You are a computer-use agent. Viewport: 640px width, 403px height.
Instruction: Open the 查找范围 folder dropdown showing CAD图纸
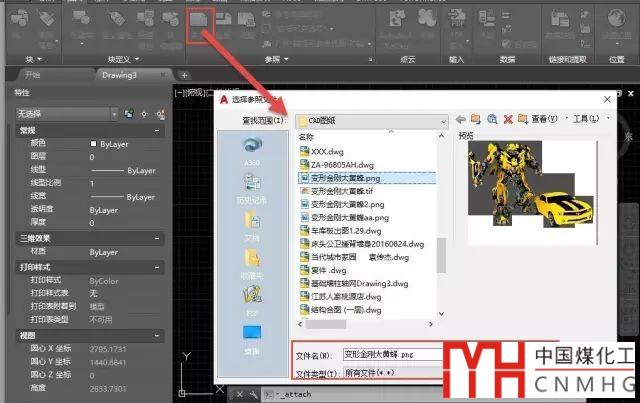tap(370, 120)
